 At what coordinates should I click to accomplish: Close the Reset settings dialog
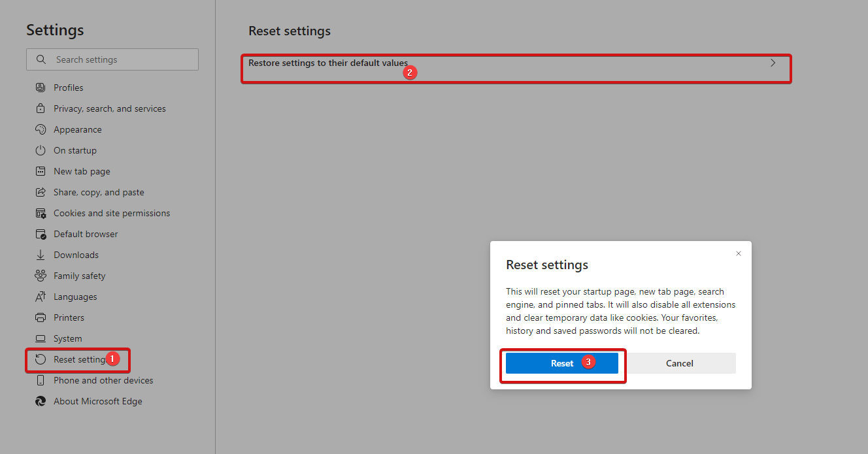pyautogui.click(x=739, y=253)
